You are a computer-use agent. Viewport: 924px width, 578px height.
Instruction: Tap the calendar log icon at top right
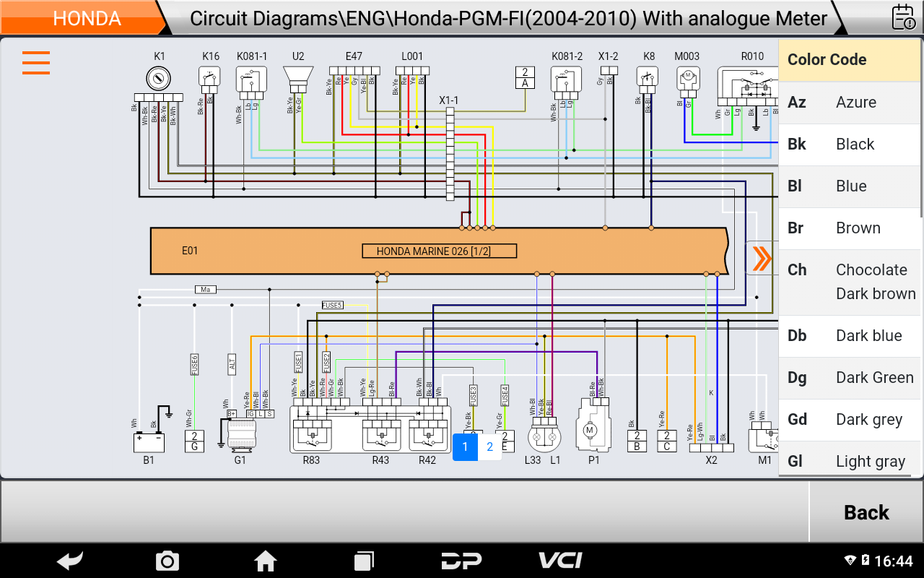pos(902,17)
